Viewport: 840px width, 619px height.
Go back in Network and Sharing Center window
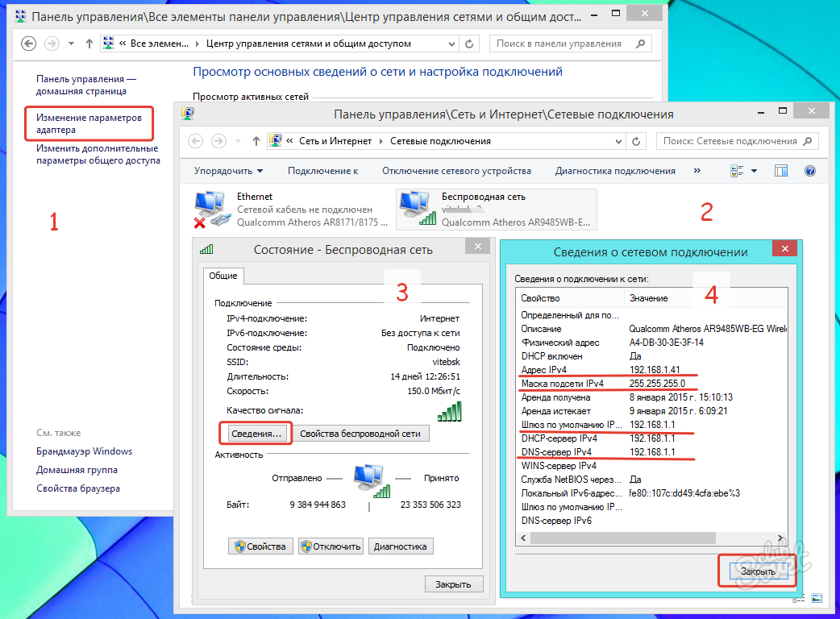pyautogui.click(x=28, y=44)
